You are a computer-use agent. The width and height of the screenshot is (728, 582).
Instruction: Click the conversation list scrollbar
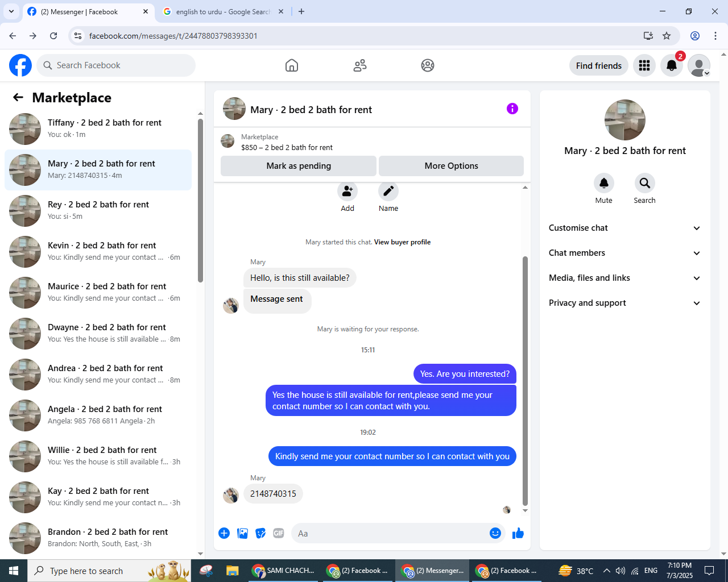tap(200, 200)
